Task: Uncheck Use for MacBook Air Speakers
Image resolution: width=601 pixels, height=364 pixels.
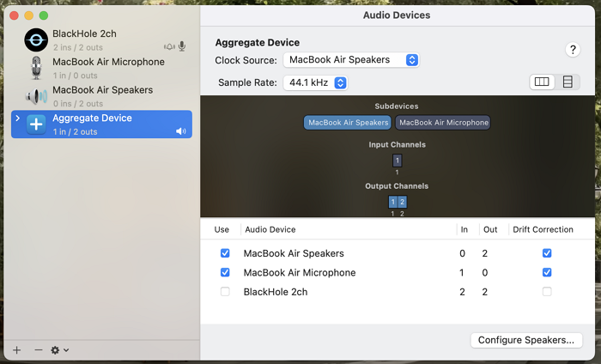Action: click(225, 253)
